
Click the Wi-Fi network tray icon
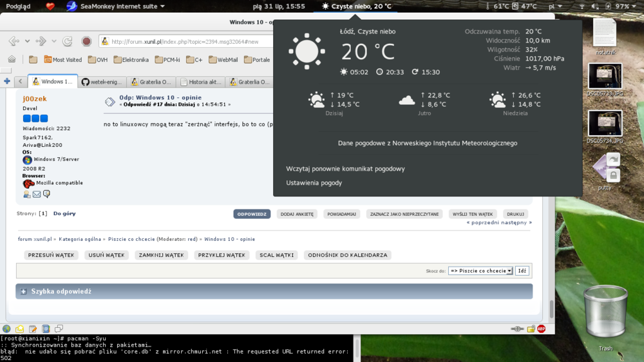tap(582, 6)
